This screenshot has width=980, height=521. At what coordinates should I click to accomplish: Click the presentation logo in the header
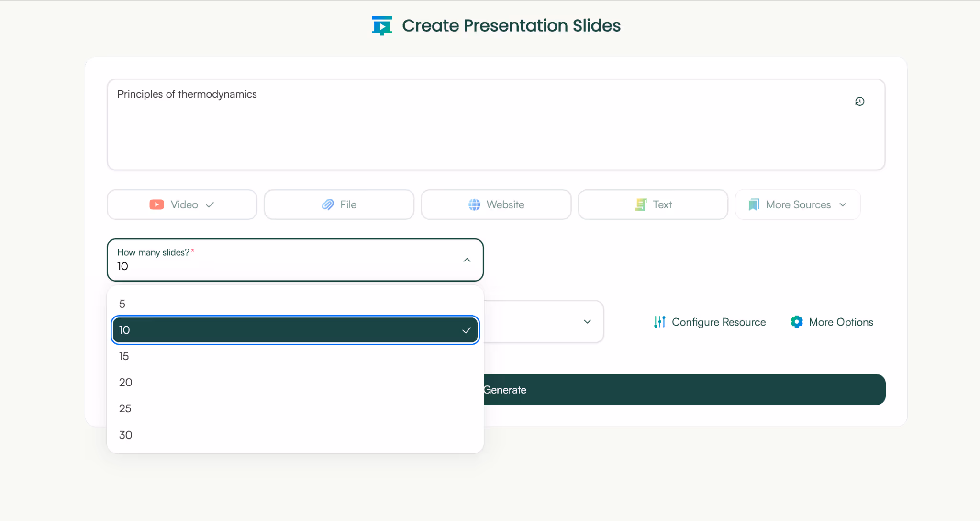pos(381,25)
